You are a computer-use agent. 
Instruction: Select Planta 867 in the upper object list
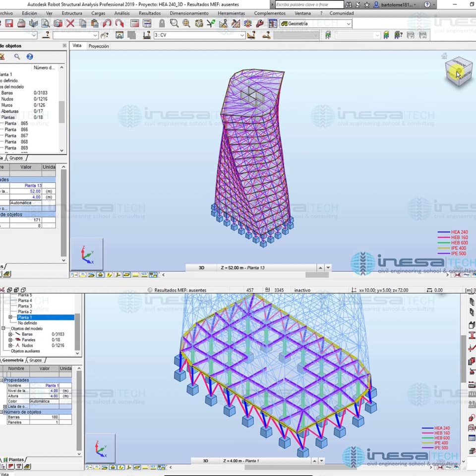16,136
